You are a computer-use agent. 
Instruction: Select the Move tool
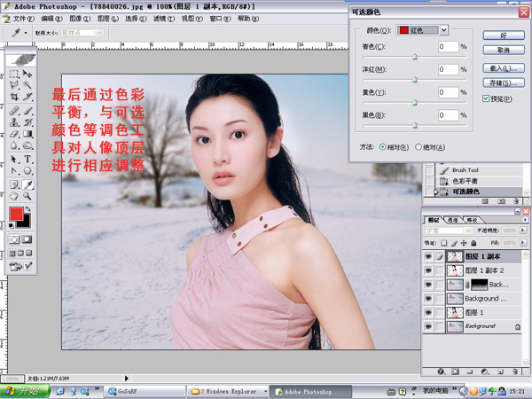27,74
